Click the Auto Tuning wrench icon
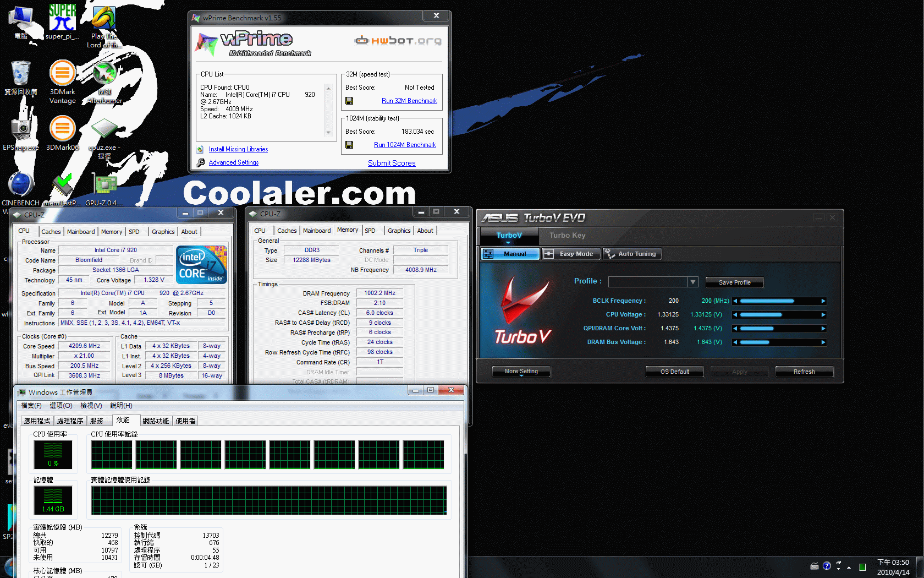 609,254
